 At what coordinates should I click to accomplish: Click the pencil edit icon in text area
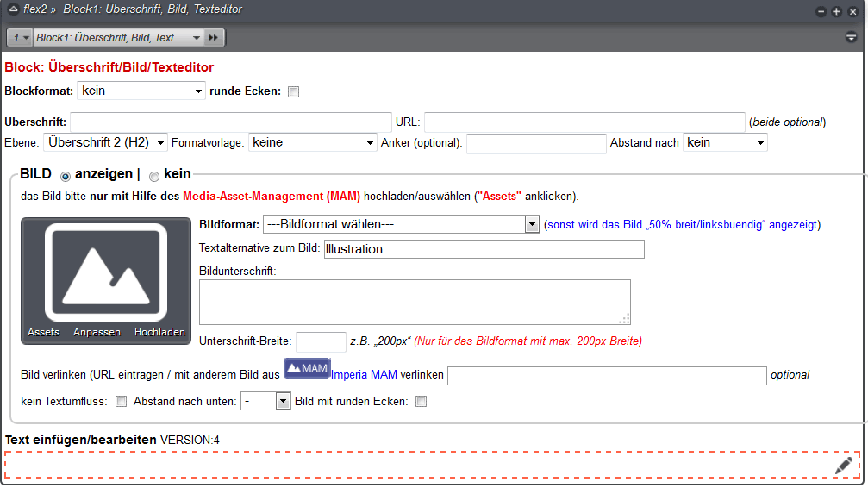(843, 466)
